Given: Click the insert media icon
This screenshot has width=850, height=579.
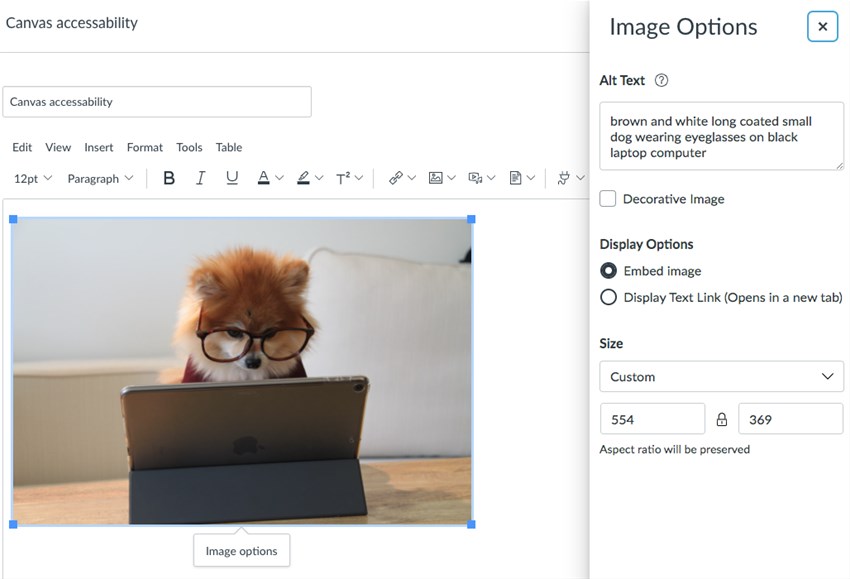Looking at the screenshot, I should click(x=474, y=178).
